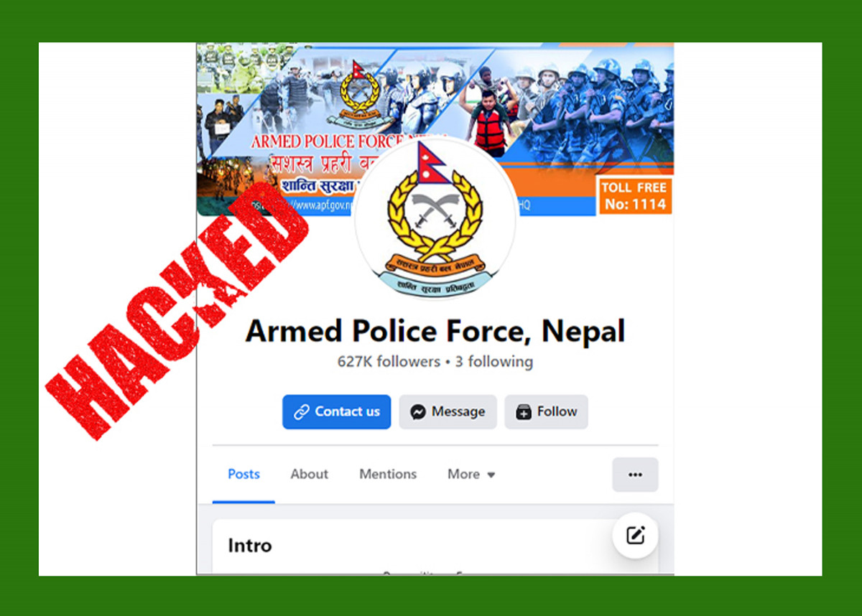Click the 627K followers link
The height and width of the screenshot is (616, 862).
389,361
